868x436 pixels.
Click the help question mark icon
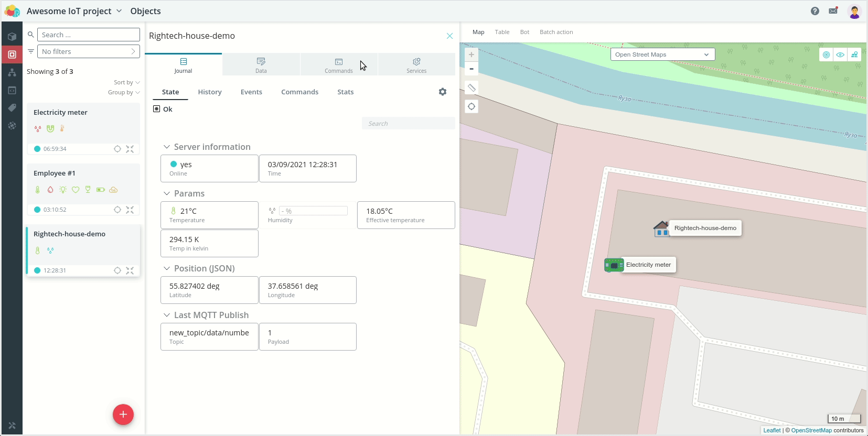click(x=815, y=11)
